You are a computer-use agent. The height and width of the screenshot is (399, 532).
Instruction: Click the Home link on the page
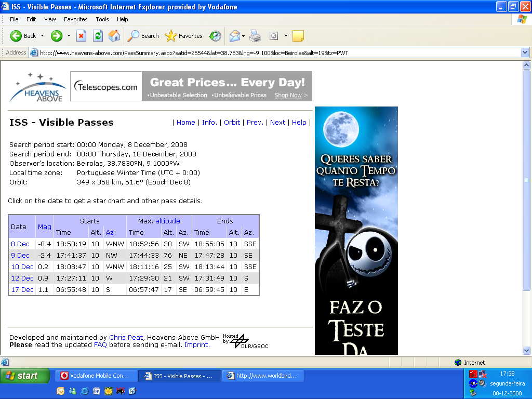(x=185, y=122)
